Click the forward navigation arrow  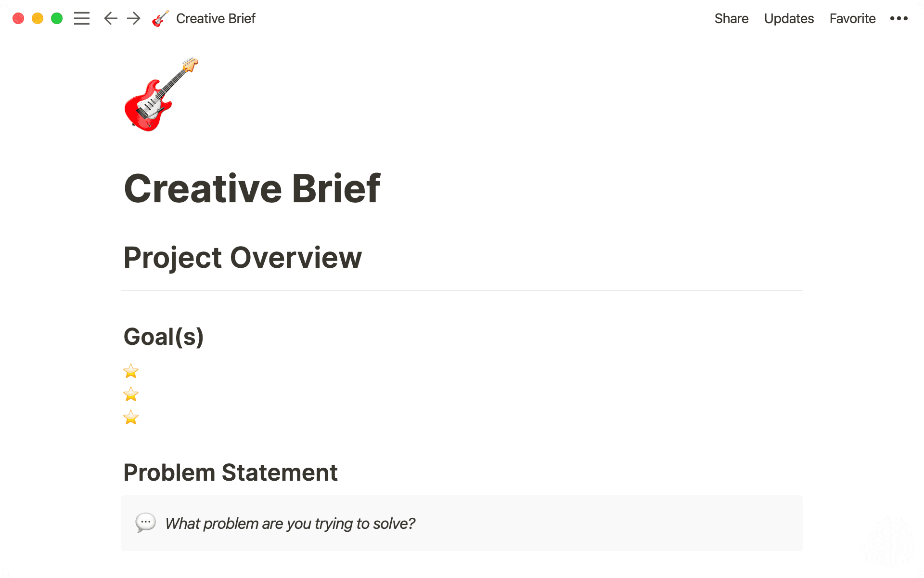click(x=133, y=18)
